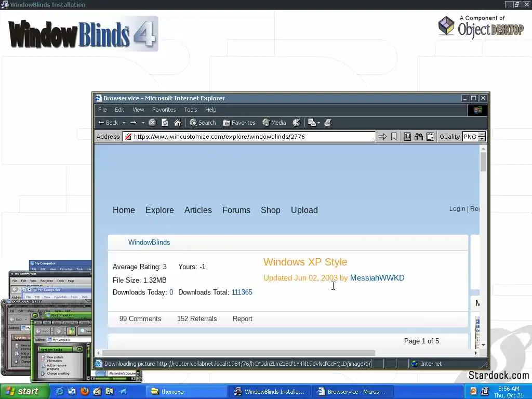Open the Media toolbar button
532x399 pixels.
pos(274,123)
